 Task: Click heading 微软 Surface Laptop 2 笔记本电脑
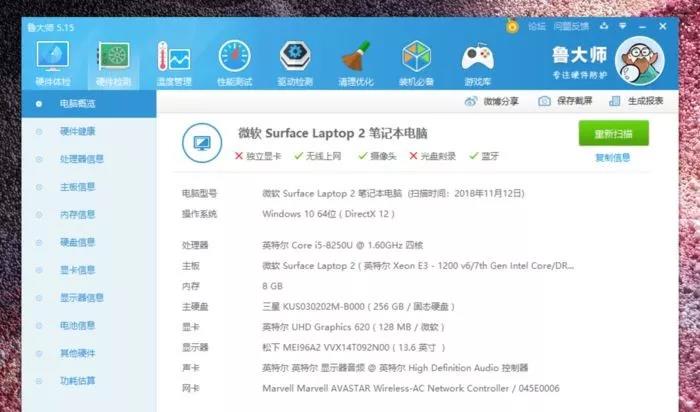tap(333, 133)
